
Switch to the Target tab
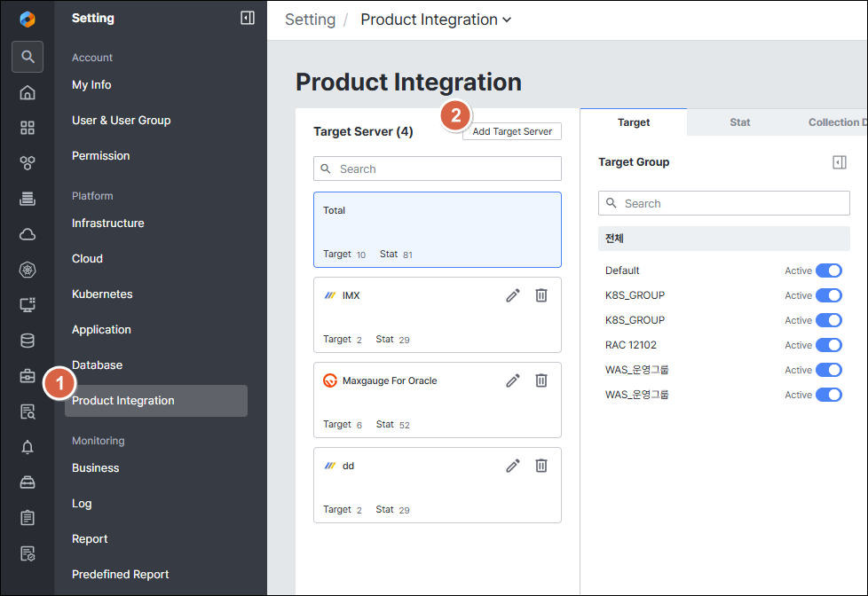pyautogui.click(x=634, y=122)
